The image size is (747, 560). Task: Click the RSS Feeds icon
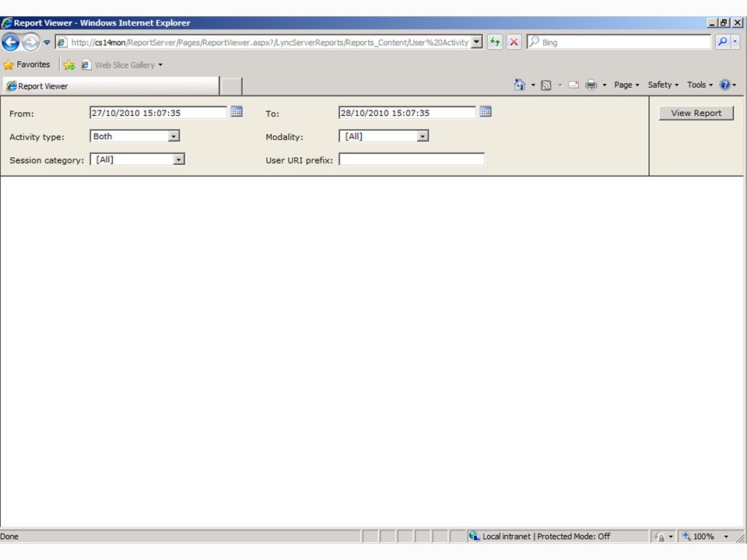pyautogui.click(x=546, y=86)
